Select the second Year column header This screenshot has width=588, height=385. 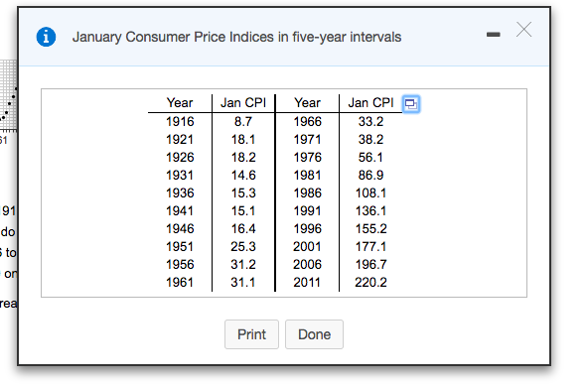[308, 102]
